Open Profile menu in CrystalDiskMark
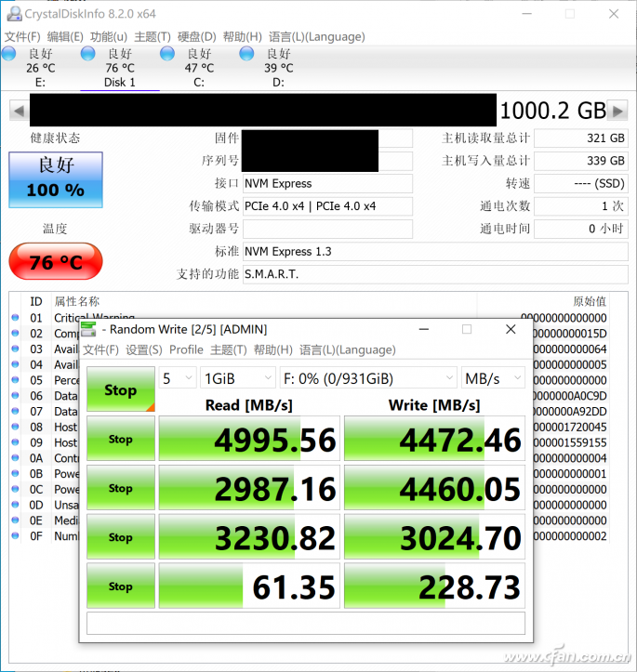Screen dimensions: 637x672 pos(186,350)
